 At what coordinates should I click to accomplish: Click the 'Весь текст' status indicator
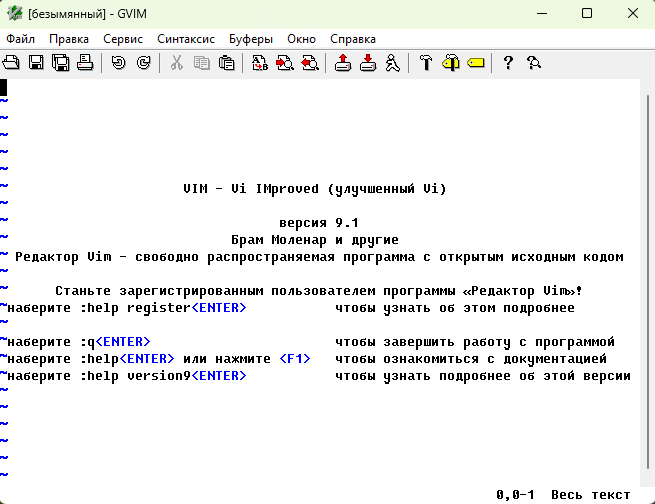(591, 495)
